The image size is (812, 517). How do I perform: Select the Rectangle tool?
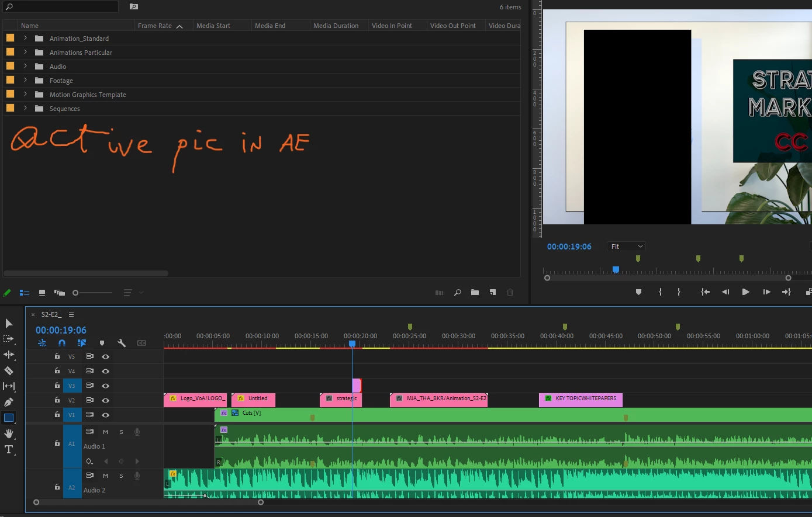(9, 418)
